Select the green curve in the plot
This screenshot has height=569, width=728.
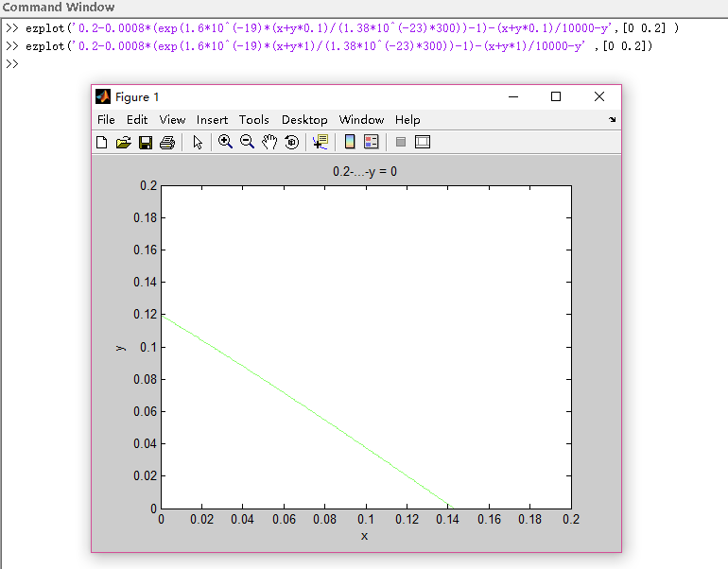(x=306, y=411)
